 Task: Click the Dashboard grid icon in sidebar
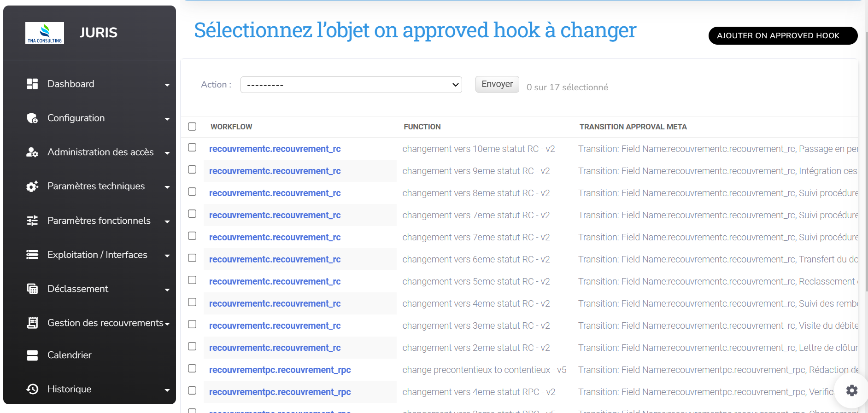32,84
